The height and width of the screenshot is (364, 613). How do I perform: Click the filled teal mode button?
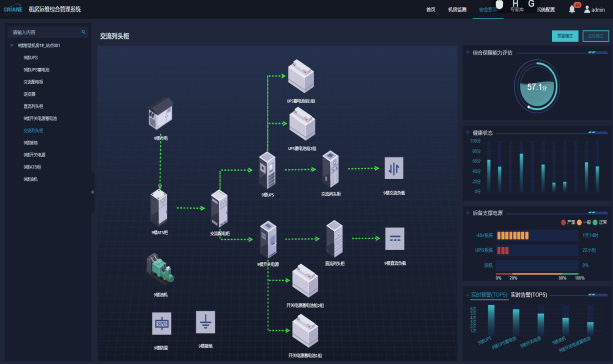565,36
